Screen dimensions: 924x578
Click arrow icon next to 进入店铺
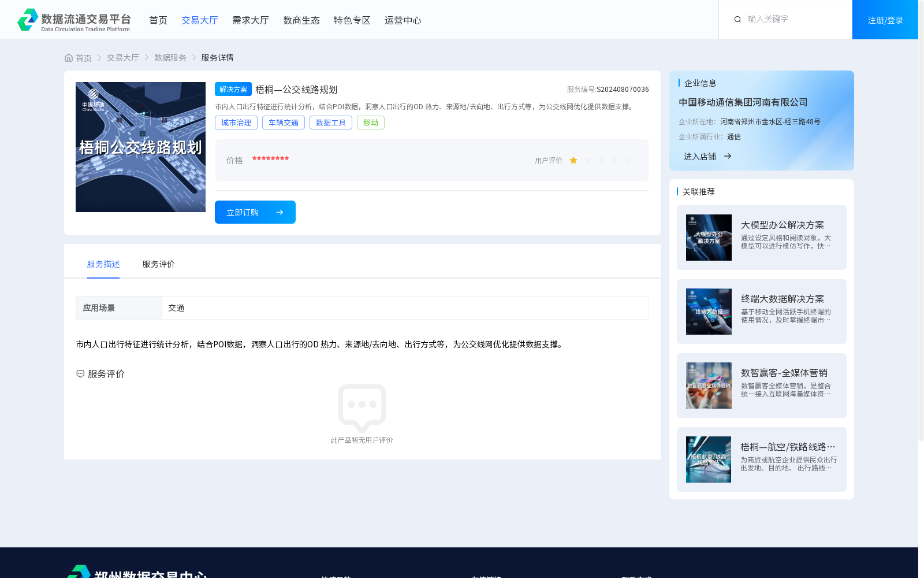pyautogui.click(x=728, y=156)
